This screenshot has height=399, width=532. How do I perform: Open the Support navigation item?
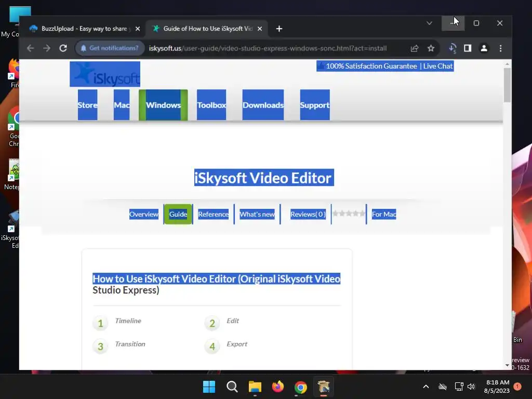[315, 105]
